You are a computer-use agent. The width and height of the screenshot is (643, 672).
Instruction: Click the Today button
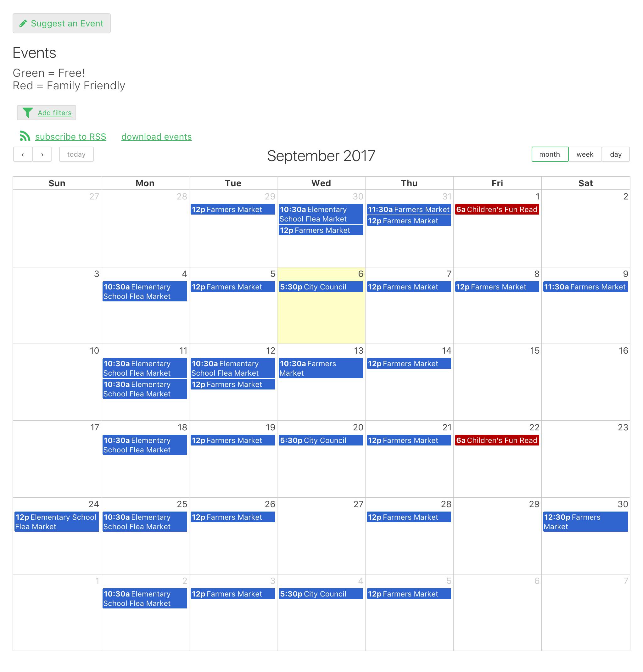pyautogui.click(x=75, y=155)
